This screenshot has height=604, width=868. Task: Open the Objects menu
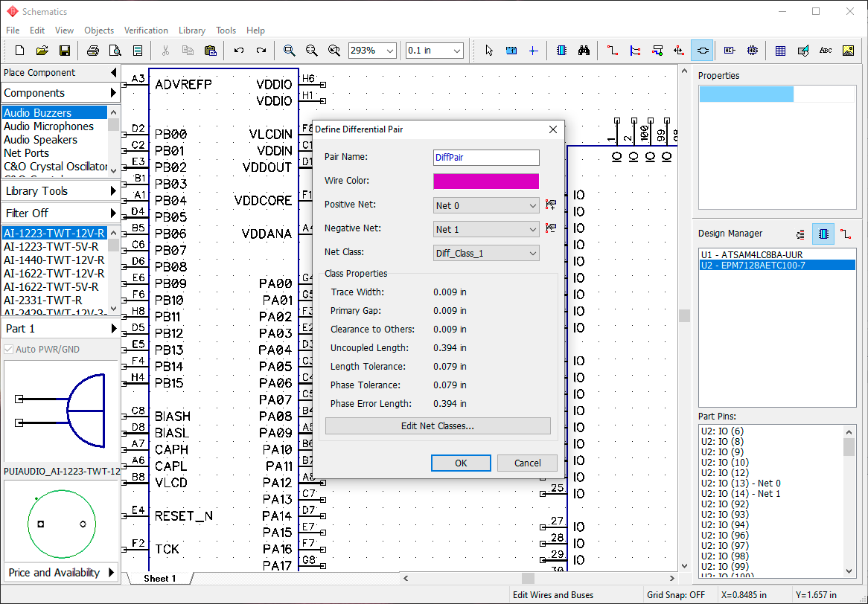[99, 30]
